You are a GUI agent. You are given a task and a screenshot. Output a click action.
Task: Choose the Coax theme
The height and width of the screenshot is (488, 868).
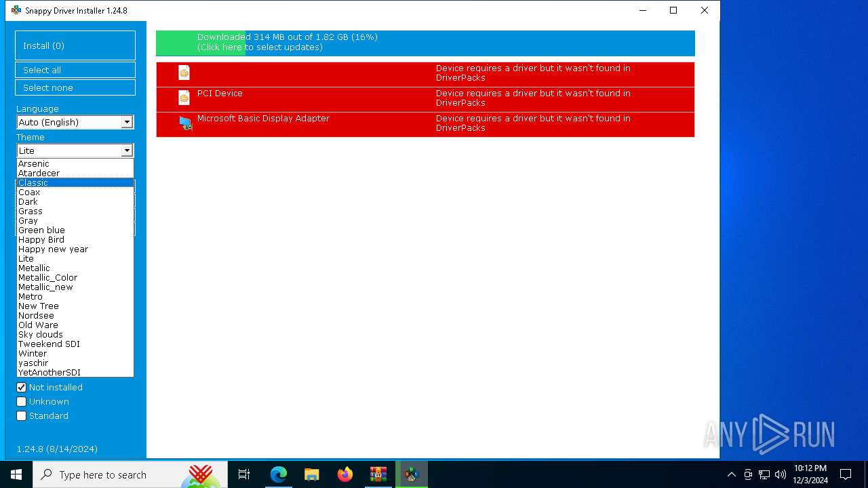tap(75, 192)
